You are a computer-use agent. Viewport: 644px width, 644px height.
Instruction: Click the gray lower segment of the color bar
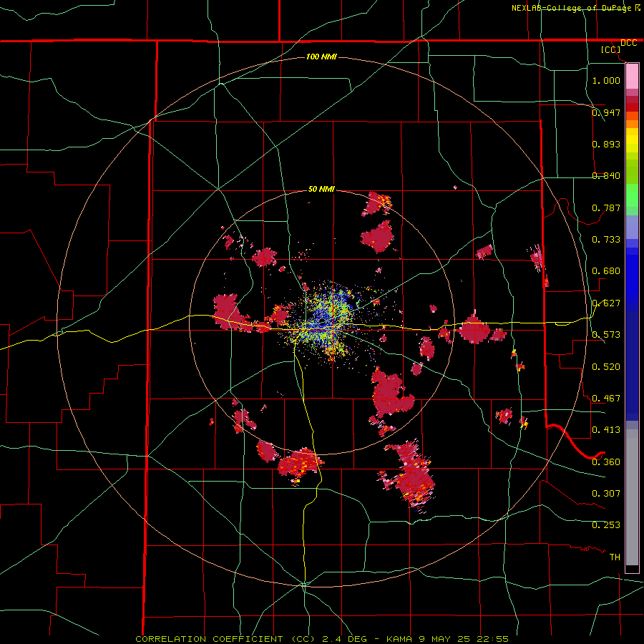(632, 497)
